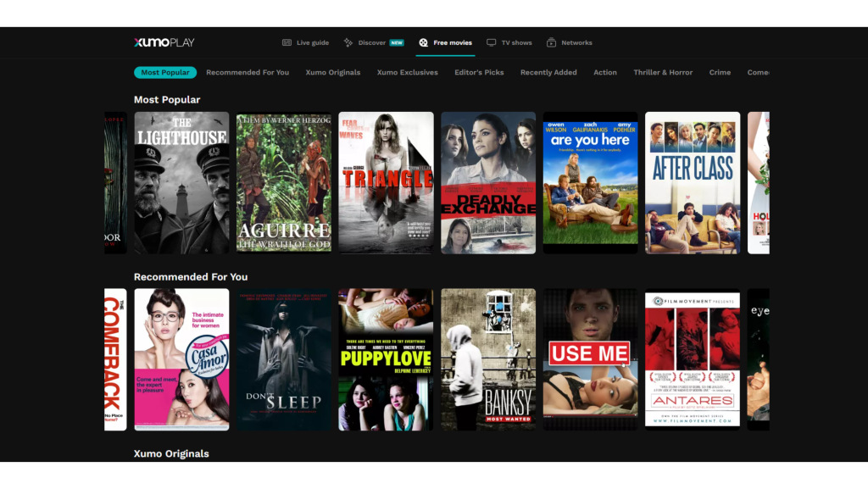Click the Discover sparkle icon
This screenshot has width=868, height=489.
tap(348, 42)
